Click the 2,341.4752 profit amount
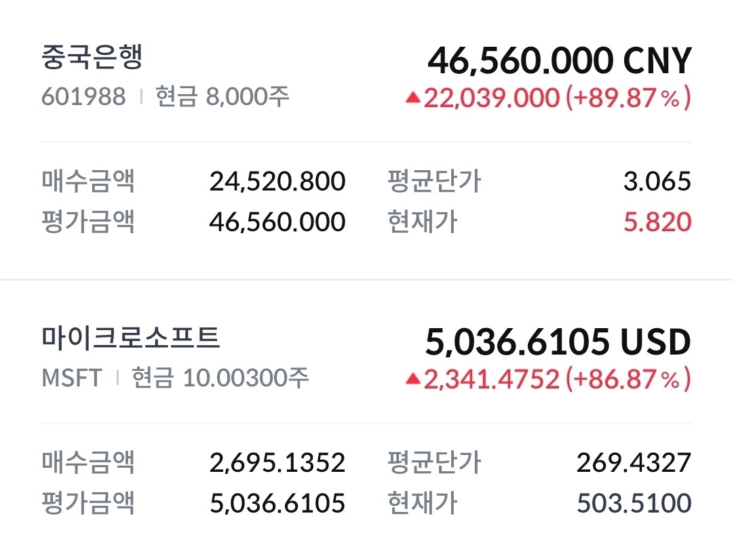Image resolution: width=732 pixels, height=560 pixels. pyautogui.click(x=492, y=380)
